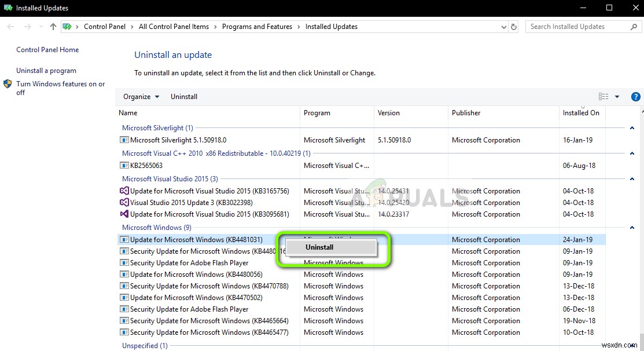Click the Microsoft Silverlight update icon
This screenshot has width=644, height=351.
124,140
